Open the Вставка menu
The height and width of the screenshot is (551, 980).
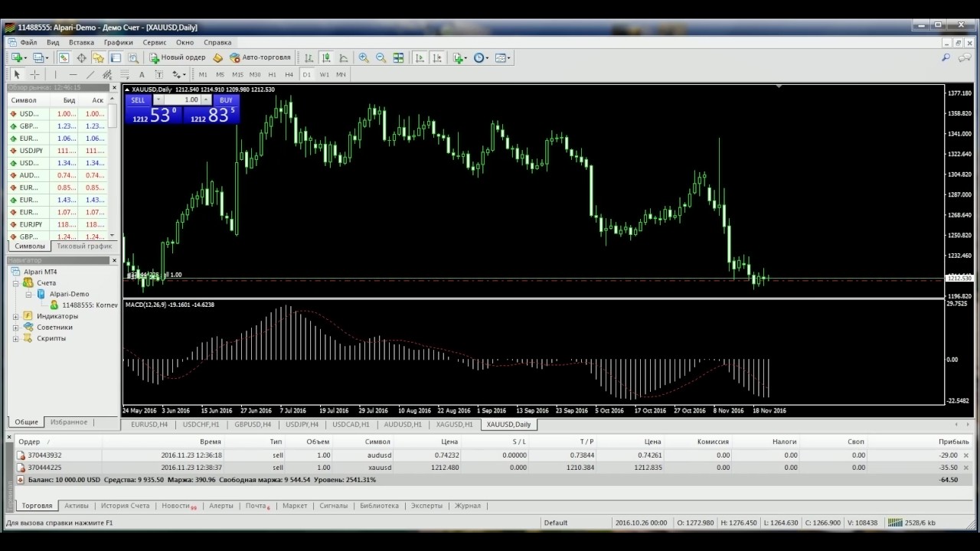(81, 43)
